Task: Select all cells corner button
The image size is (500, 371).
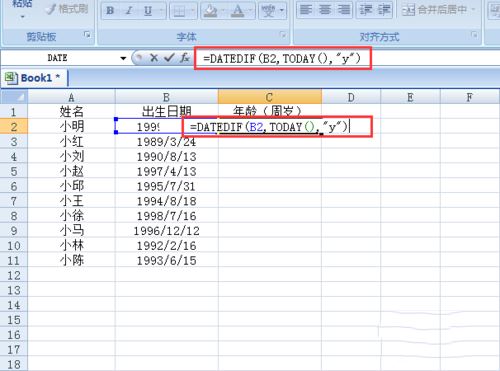Action: 14,97
